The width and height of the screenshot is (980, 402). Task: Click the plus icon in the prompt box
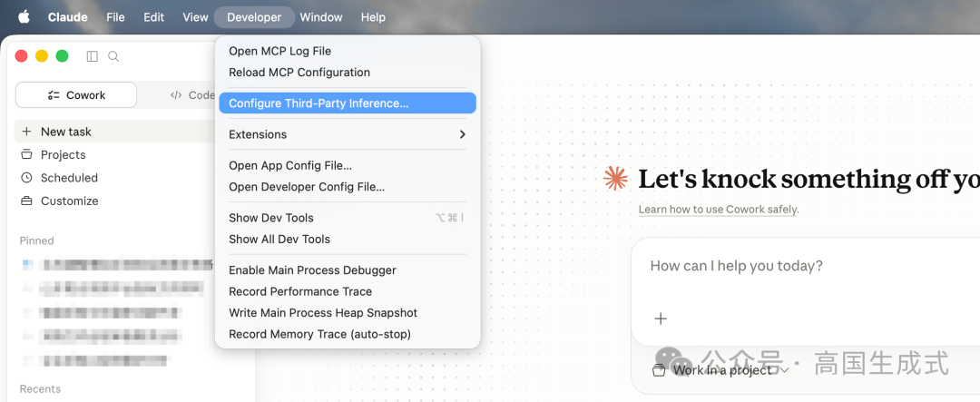pos(661,319)
